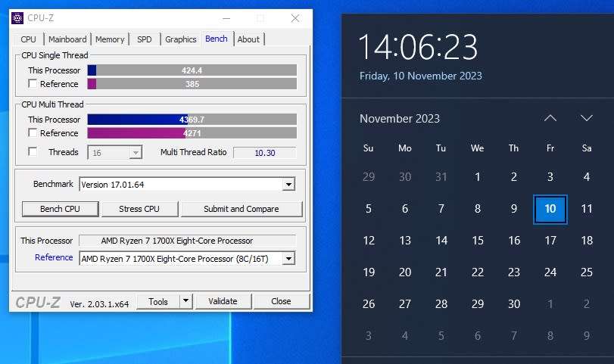
Task: Select November 28 in calendar
Action: pyautogui.click(x=441, y=303)
